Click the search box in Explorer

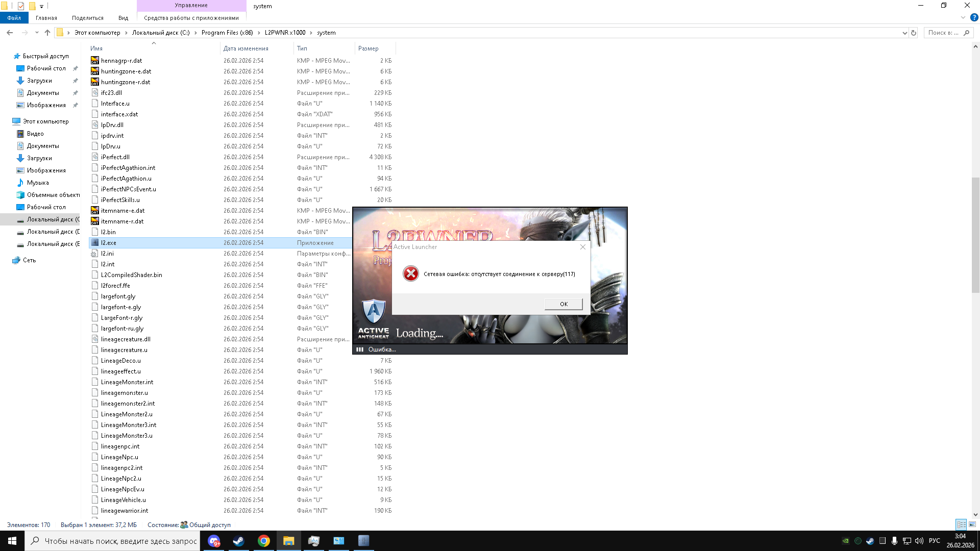click(x=943, y=33)
